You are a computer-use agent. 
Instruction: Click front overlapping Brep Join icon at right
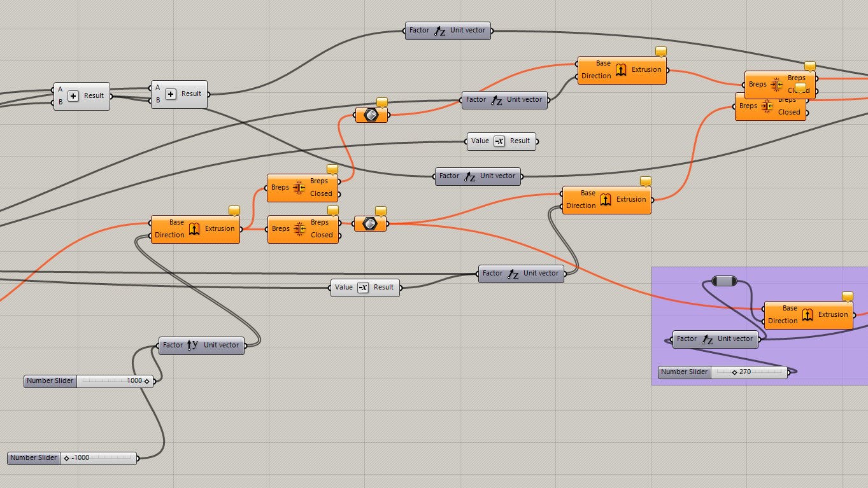coord(777,85)
